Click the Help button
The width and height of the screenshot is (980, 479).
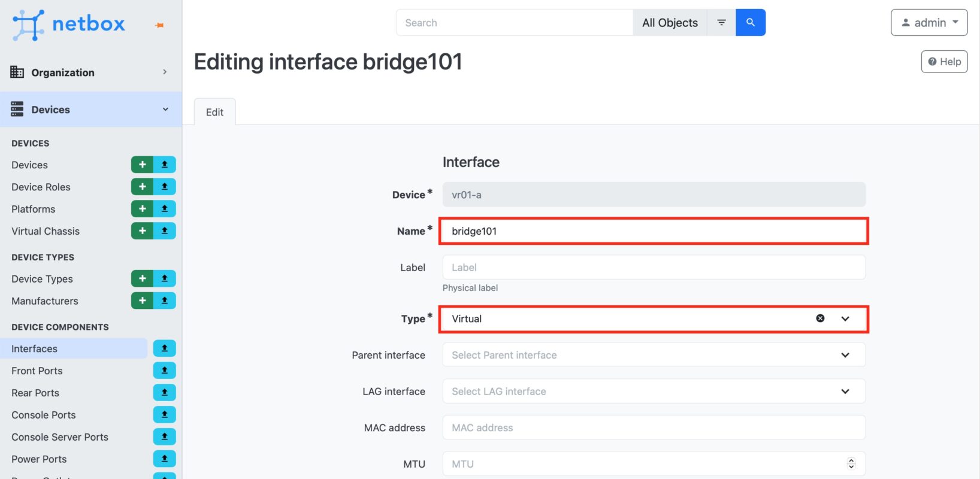[x=944, y=62]
